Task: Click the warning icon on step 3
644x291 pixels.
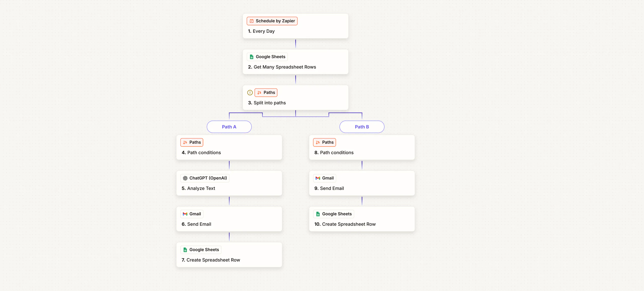Action: 250,93
